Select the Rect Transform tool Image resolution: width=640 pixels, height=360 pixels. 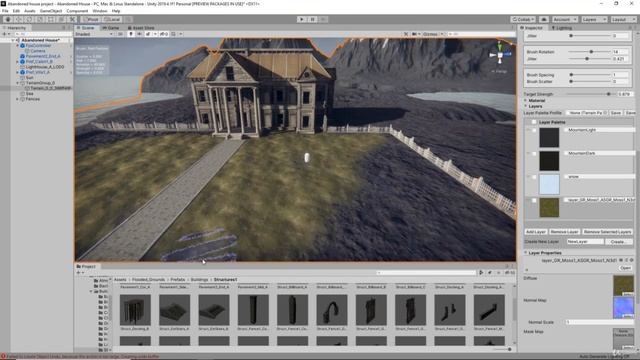click(51, 19)
